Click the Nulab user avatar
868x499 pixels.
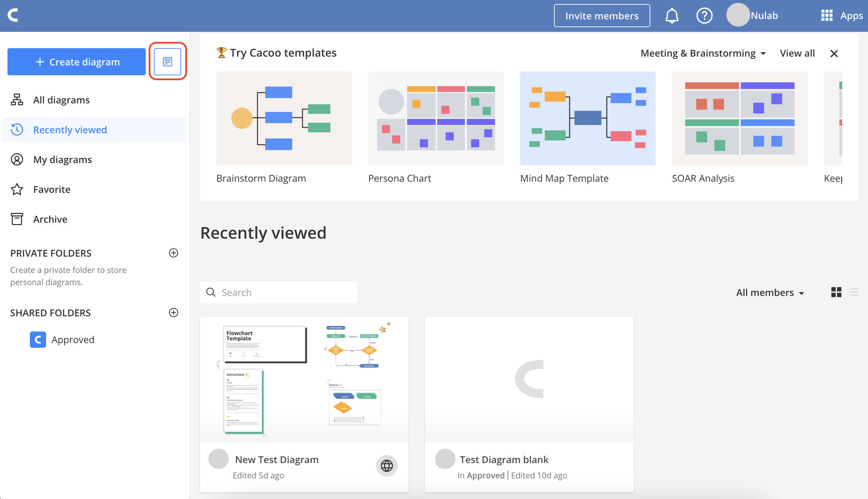[738, 15]
